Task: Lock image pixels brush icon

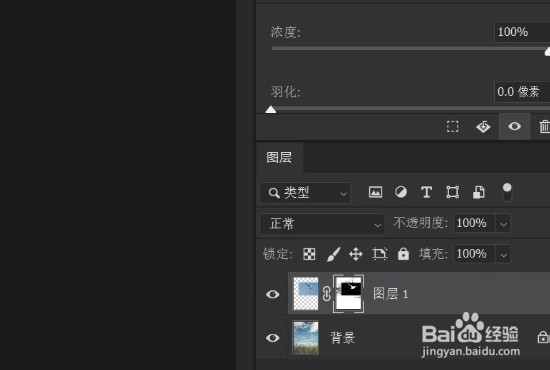Action: point(333,254)
